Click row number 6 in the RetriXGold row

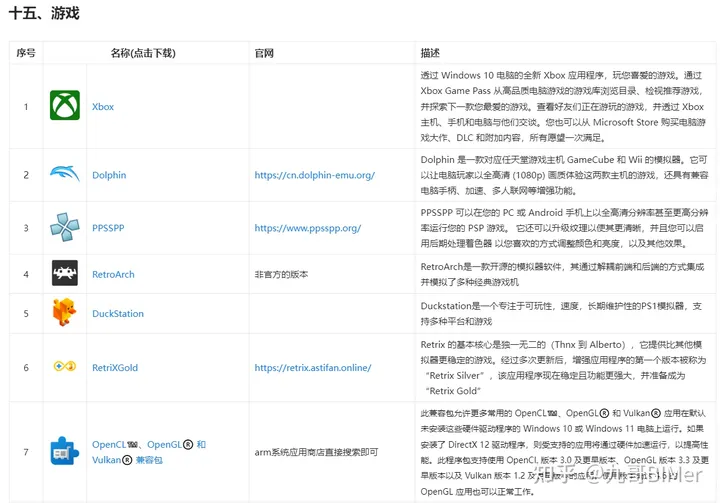pyautogui.click(x=26, y=367)
